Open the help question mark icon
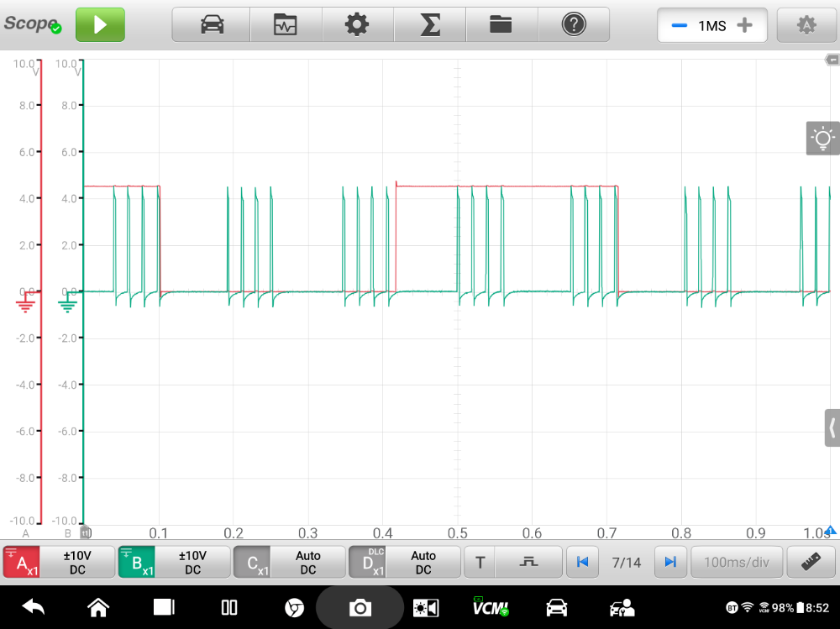Image resolution: width=840 pixels, height=629 pixels. [574, 25]
